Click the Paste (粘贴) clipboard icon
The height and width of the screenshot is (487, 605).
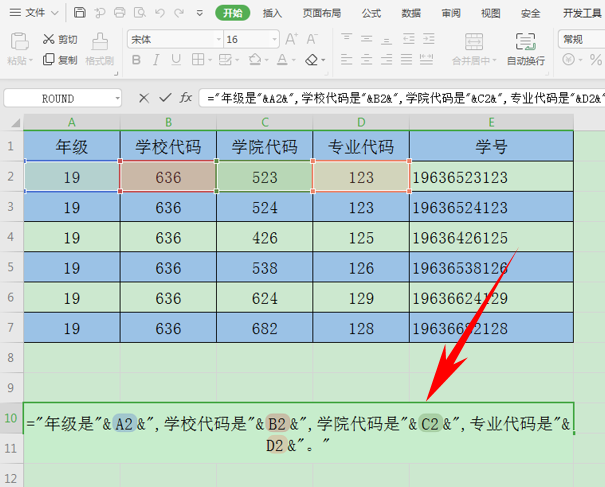19,41
